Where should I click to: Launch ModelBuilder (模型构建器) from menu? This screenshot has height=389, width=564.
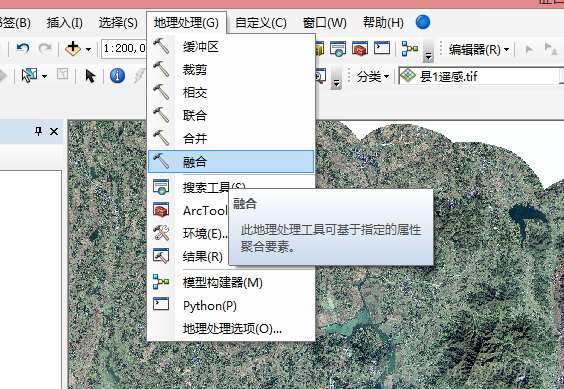click(231, 282)
